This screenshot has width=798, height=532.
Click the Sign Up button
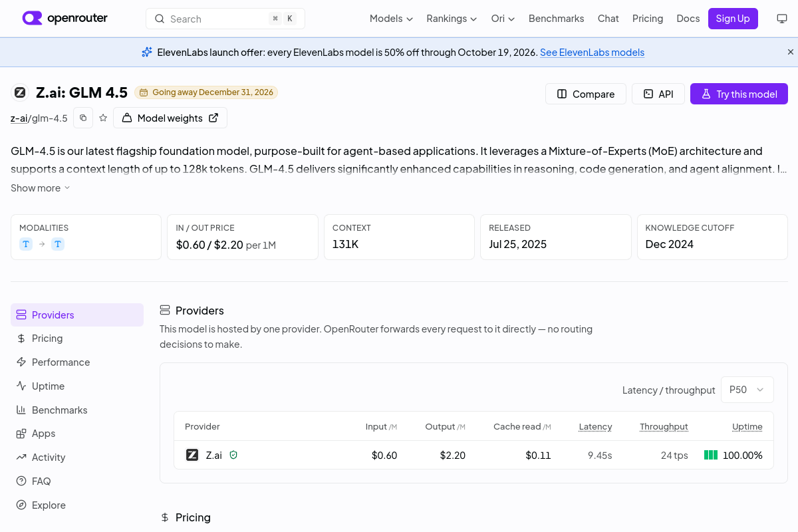pyautogui.click(x=733, y=19)
